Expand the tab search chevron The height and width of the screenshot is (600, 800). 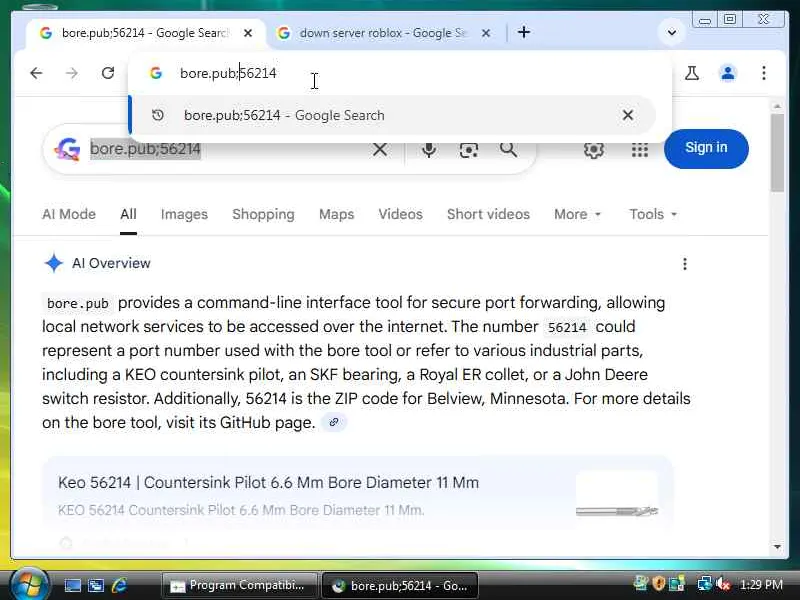pos(672,33)
